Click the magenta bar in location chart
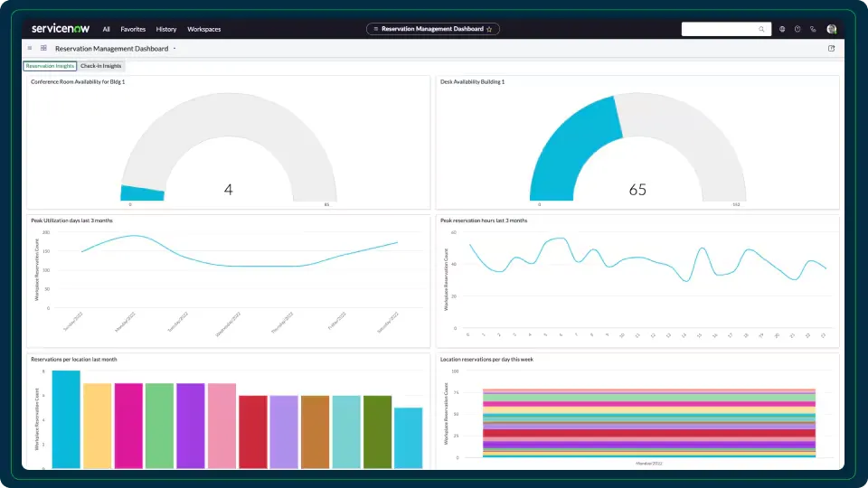 pos(128,426)
